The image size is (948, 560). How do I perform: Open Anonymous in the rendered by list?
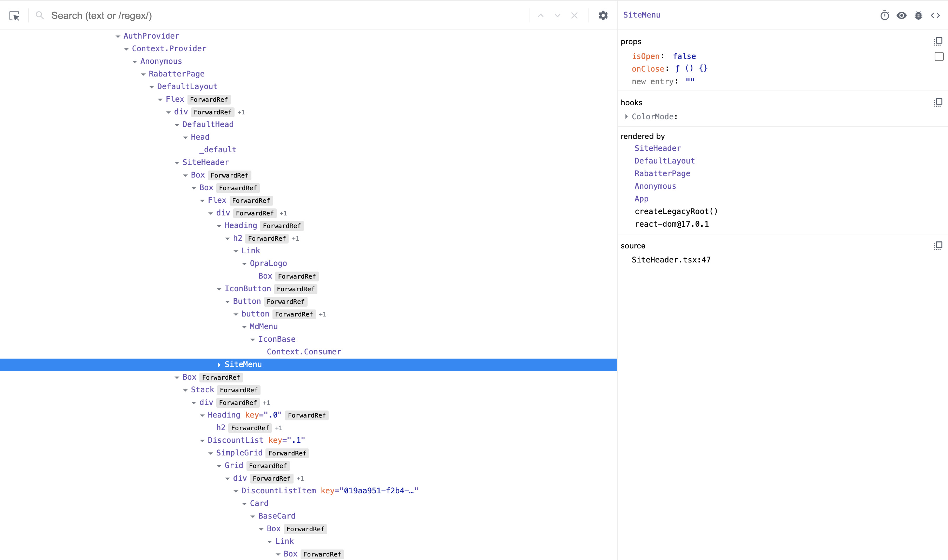pyautogui.click(x=655, y=186)
